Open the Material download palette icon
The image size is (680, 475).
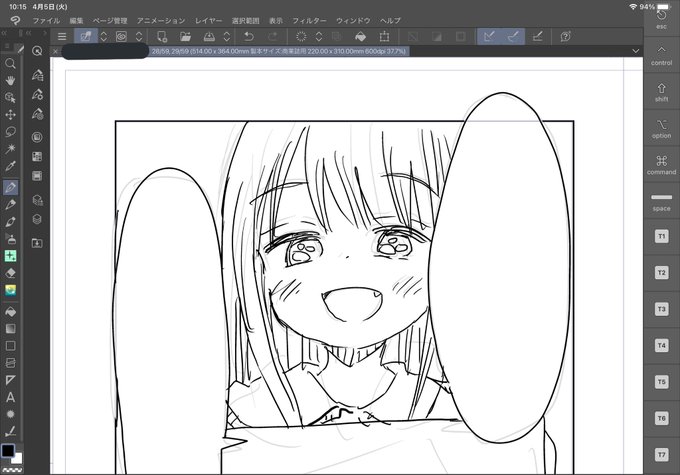(37, 243)
